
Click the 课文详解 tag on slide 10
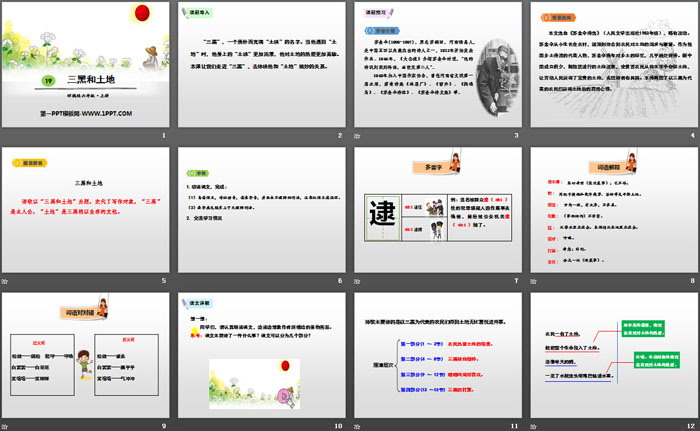pyautogui.click(x=197, y=303)
